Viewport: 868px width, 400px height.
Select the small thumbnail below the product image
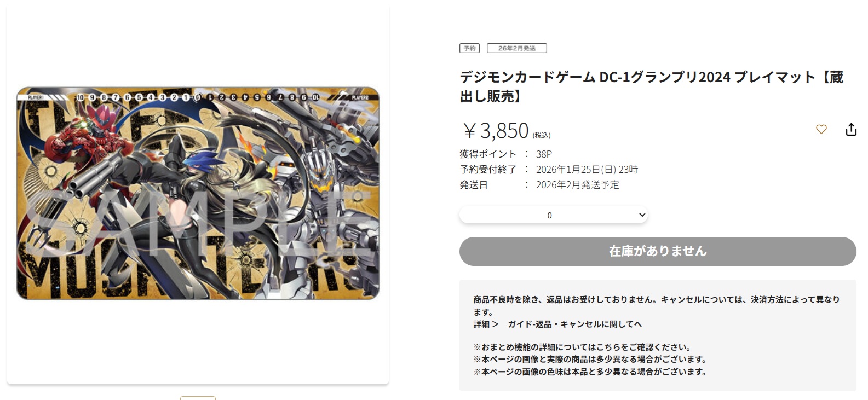[198, 398]
